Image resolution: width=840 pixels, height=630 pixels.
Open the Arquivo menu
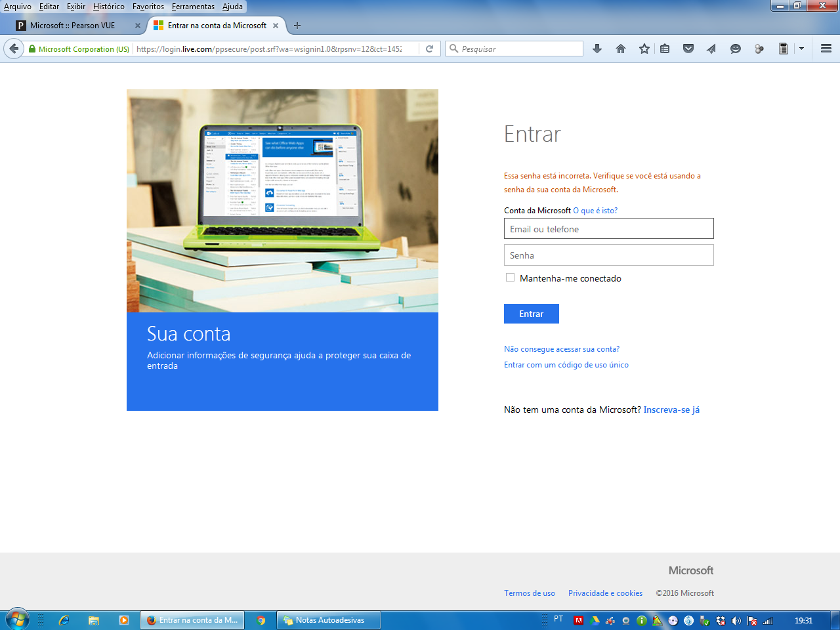(x=18, y=7)
